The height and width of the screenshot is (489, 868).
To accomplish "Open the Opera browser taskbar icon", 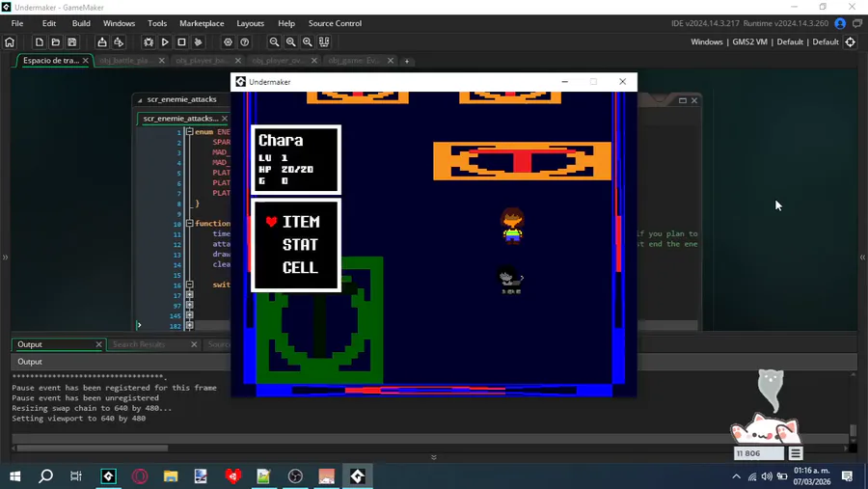I will click(x=140, y=476).
